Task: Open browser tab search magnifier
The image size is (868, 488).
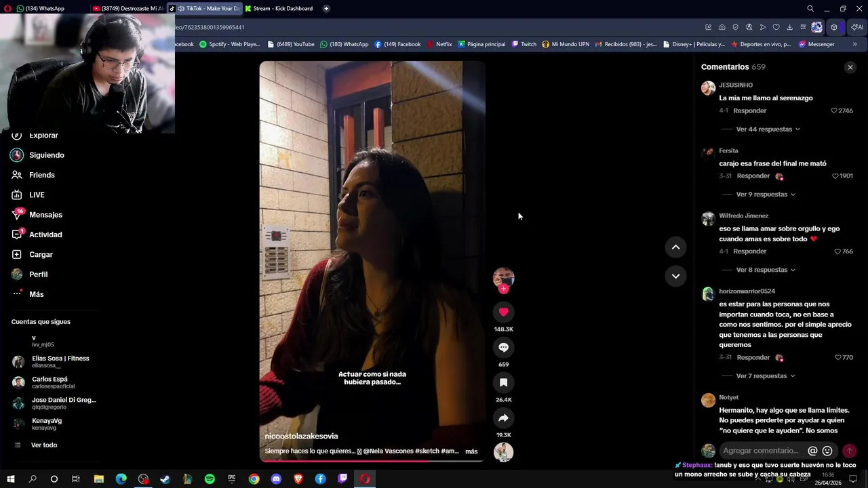Action: pyautogui.click(x=810, y=8)
